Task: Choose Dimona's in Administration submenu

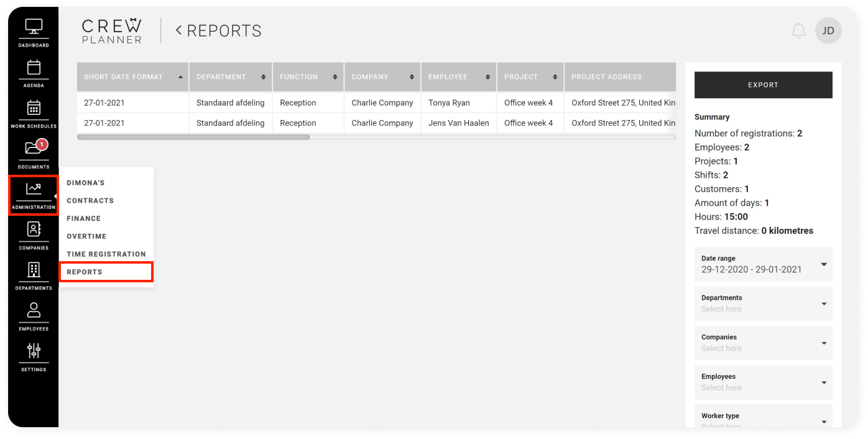Action: point(86,183)
